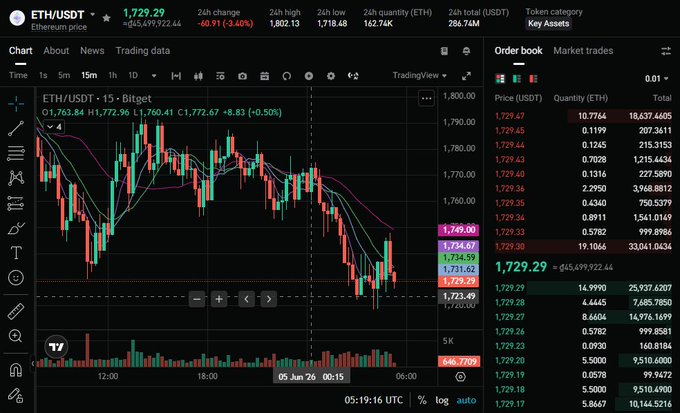Viewport: 680px width, 413px height.
Task: Click the toolbar icon right of settings gear
Action: click(x=353, y=76)
